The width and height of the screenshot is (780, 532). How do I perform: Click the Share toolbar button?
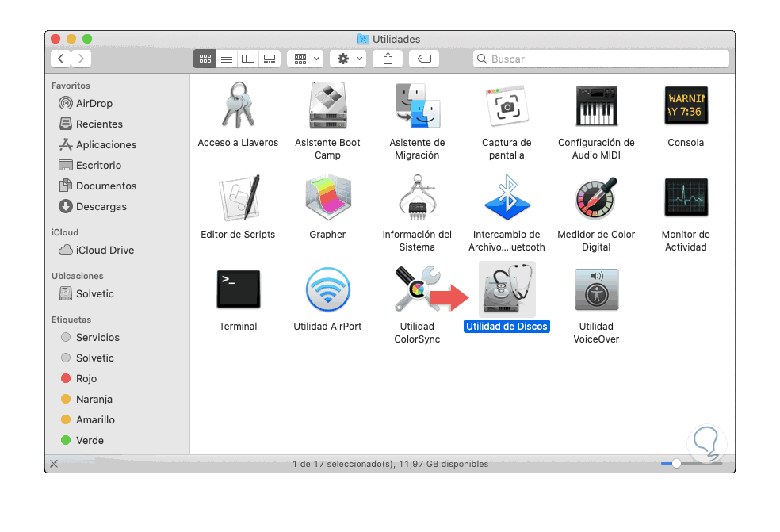388,59
